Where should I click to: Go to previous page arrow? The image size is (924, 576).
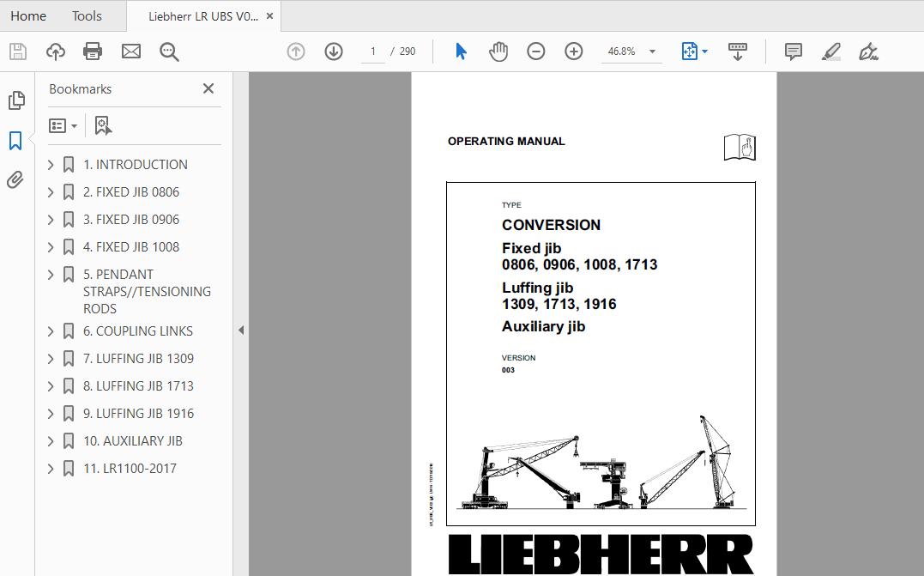(x=296, y=52)
